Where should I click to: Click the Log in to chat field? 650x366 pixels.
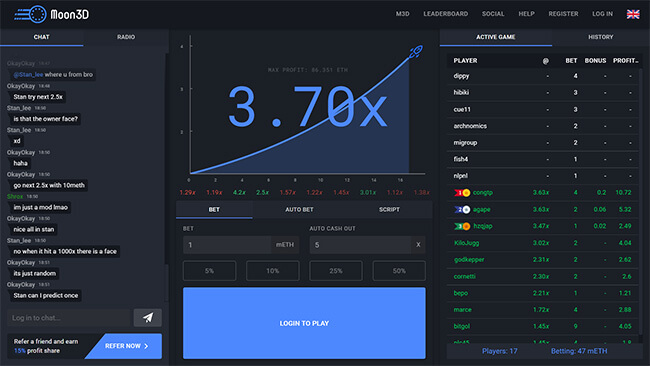click(69, 318)
